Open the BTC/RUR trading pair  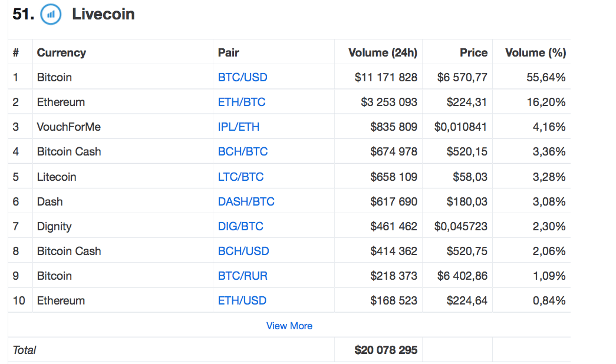[x=243, y=276]
